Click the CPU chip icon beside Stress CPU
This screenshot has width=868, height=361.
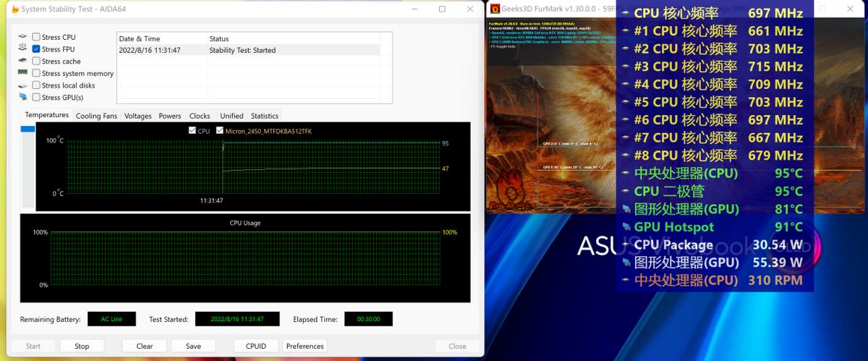23,37
